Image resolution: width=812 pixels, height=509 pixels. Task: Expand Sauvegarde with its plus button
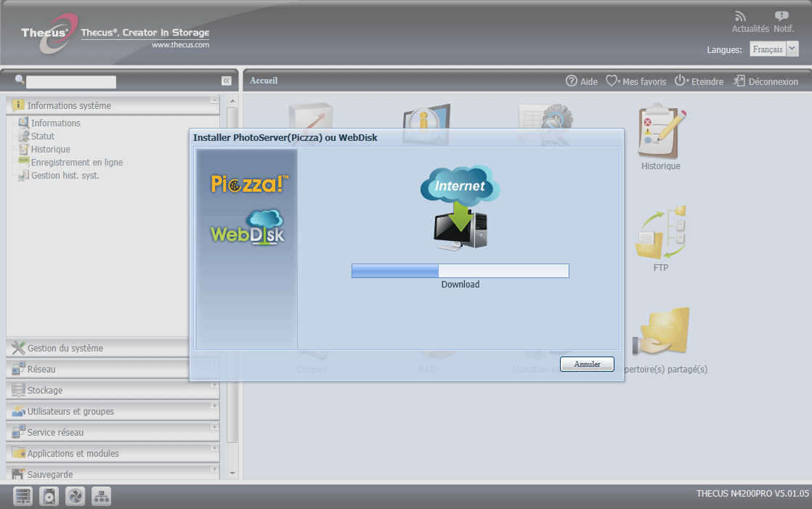pyautogui.click(x=214, y=469)
